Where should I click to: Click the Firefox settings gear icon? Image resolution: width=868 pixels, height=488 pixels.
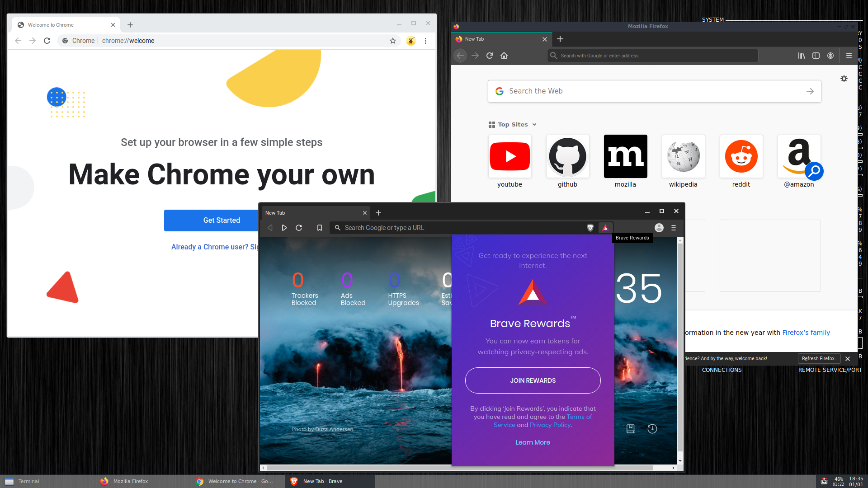pyautogui.click(x=844, y=79)
